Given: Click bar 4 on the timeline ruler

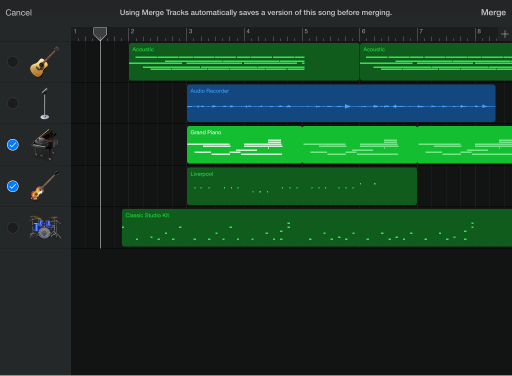Looking at the screenshot, I should (248, 31).
